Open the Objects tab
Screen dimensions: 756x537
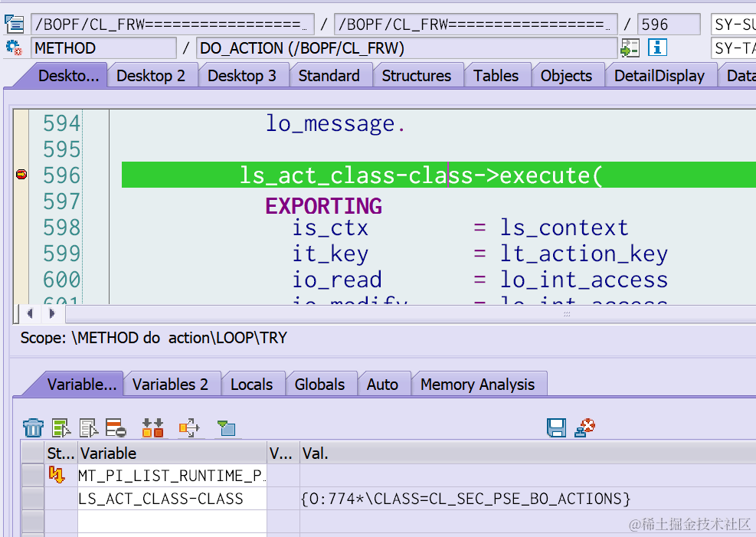pyautogui.click(x=566, y=76)
